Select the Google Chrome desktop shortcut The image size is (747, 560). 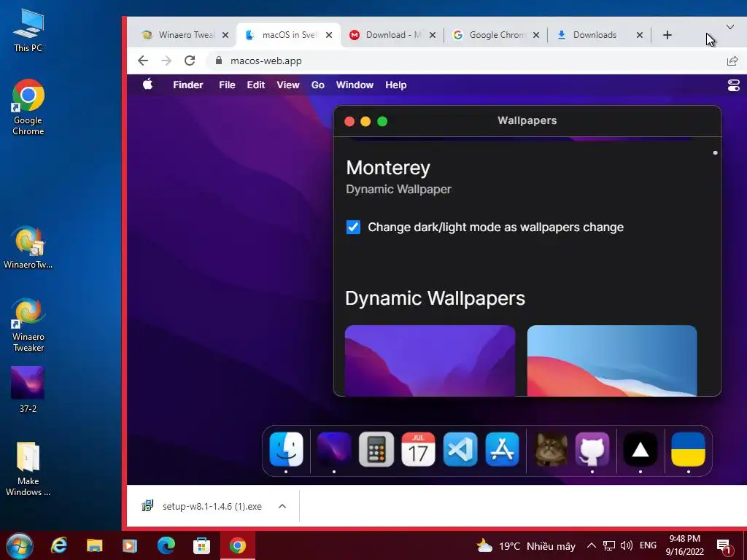(x=28, y=108)
